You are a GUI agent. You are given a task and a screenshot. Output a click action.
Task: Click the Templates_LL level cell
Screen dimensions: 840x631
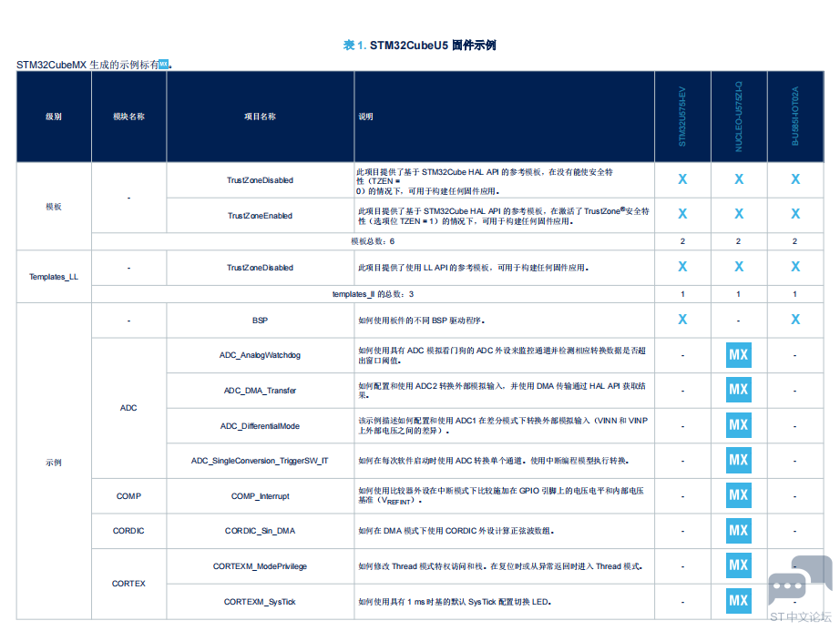[x=54, y=277]
